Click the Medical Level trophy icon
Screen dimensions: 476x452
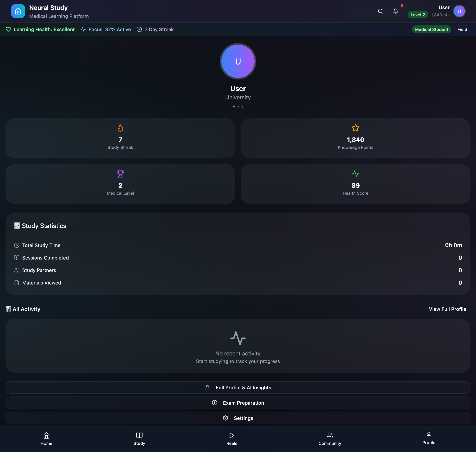(120, 173)
